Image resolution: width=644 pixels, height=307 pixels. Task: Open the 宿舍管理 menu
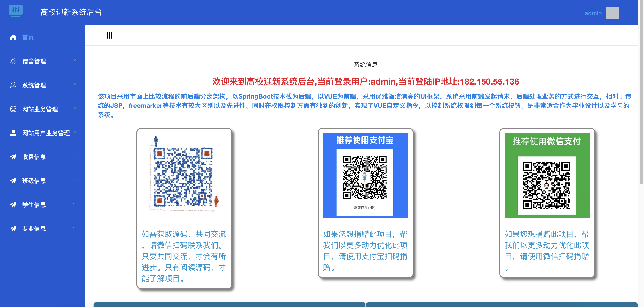42,61
